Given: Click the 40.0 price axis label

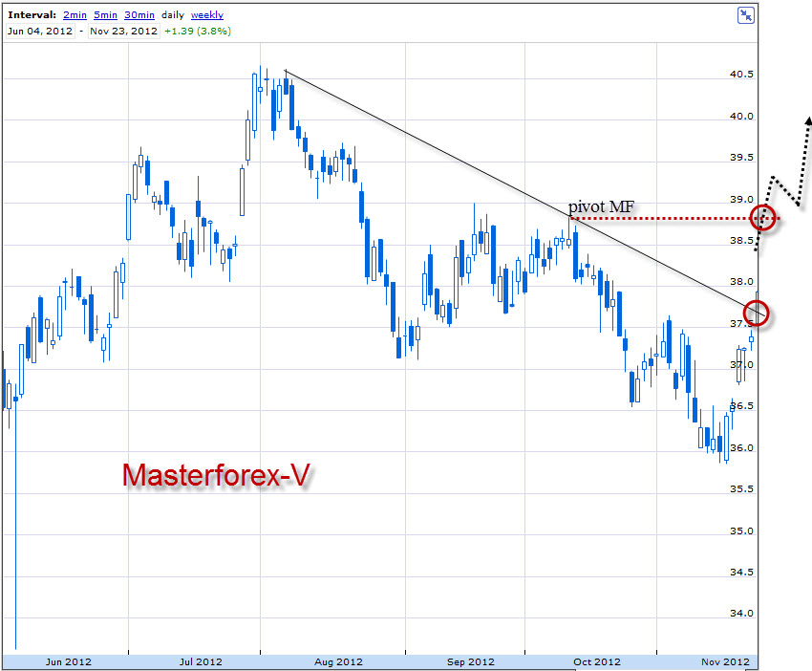Looking at the screenshot, I should (x=741, y=116).
